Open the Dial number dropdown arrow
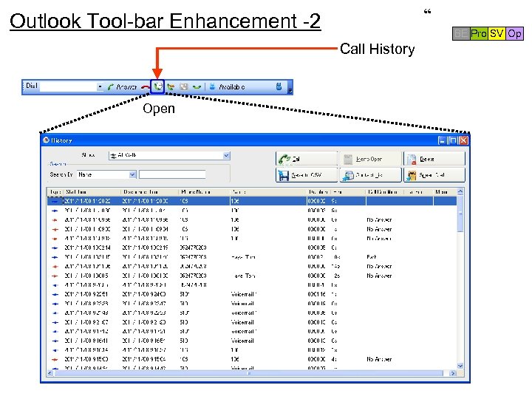The image size is (532, 399). tap(100, 87)
